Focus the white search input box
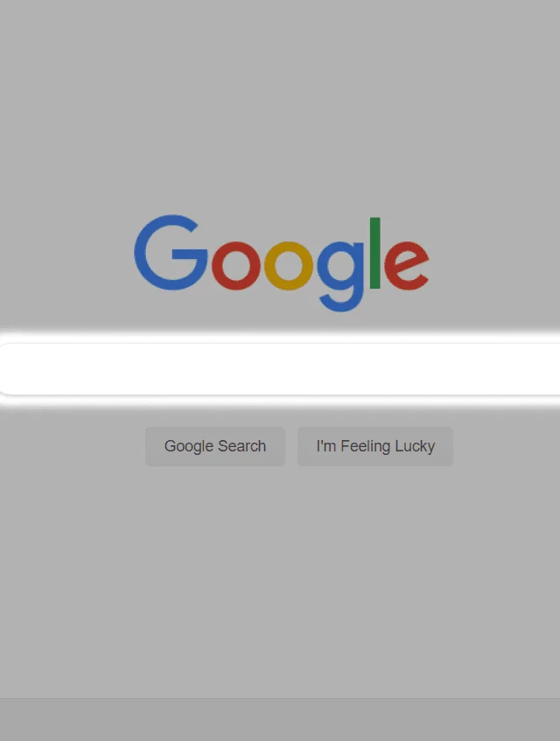 tap(280, 369)
